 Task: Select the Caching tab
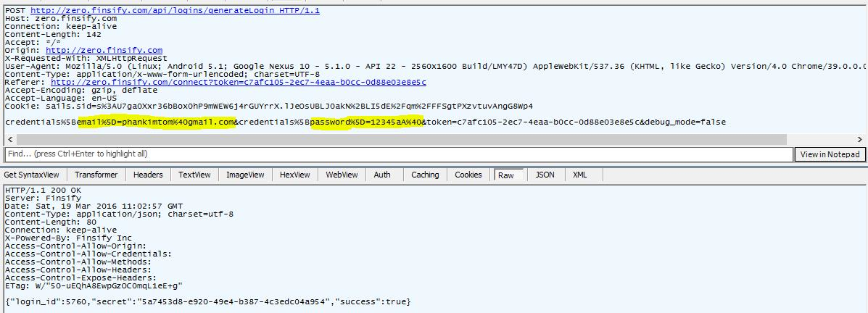425,175
